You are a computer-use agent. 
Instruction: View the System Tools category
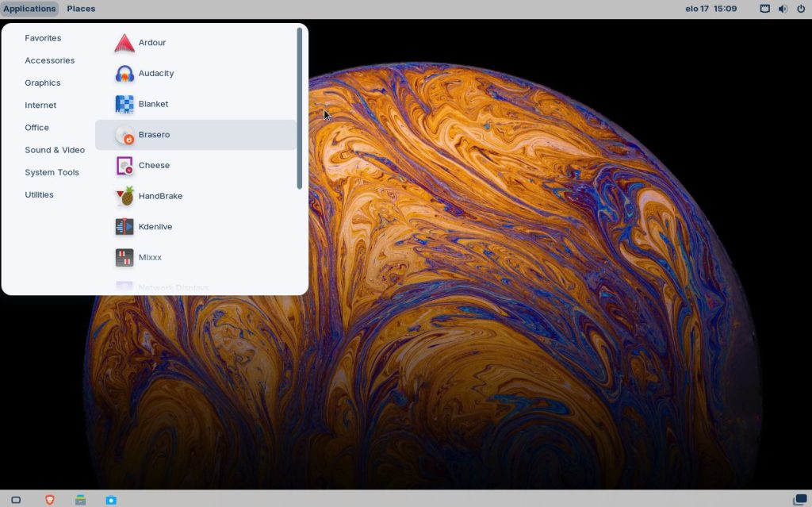(52, 172)
